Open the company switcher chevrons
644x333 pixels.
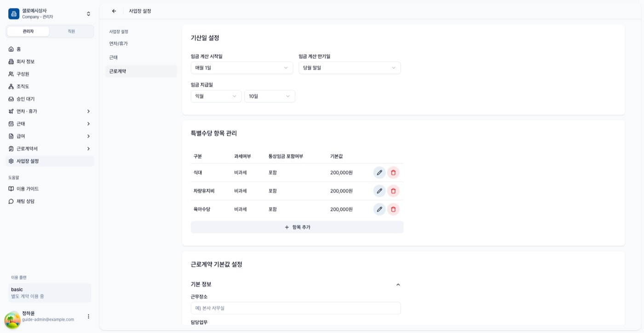pos(88,14)
